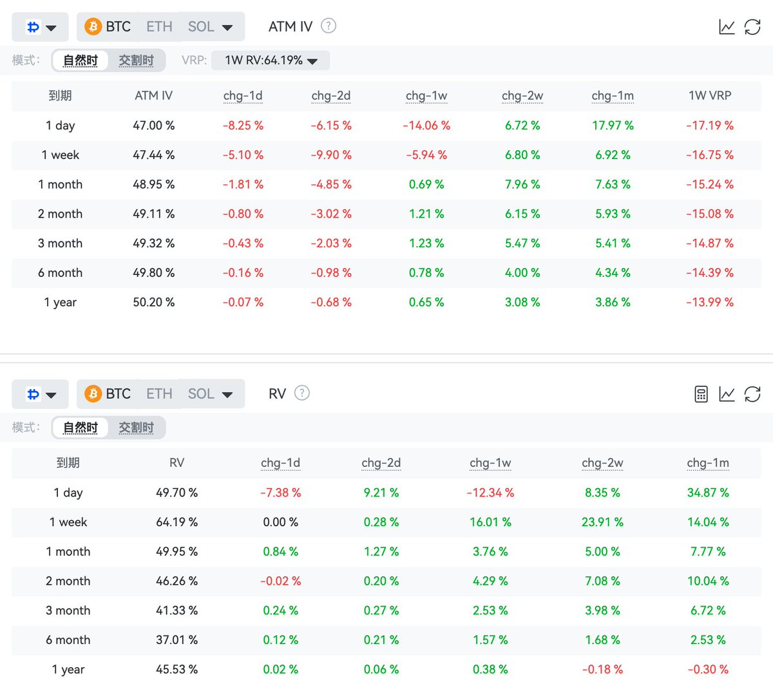
Task: Click the 48.95 % ATM IV value
Action: [x=154, y=184]
